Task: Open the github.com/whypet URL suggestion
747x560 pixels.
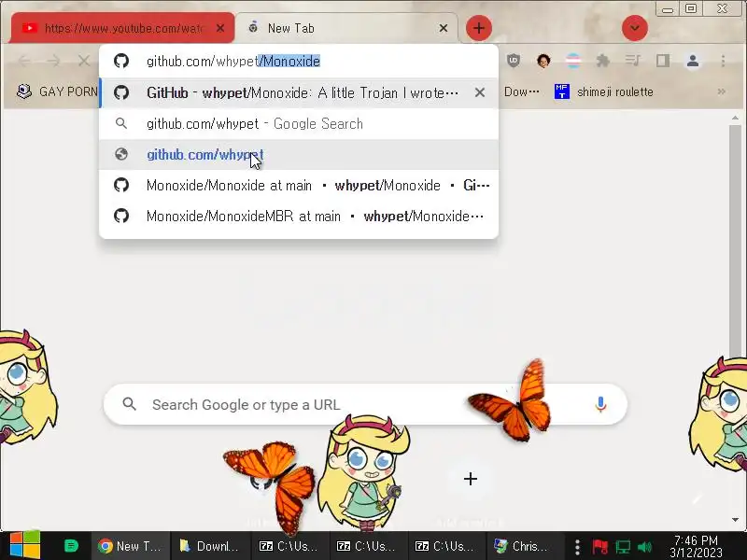Action: pos(299,154)
